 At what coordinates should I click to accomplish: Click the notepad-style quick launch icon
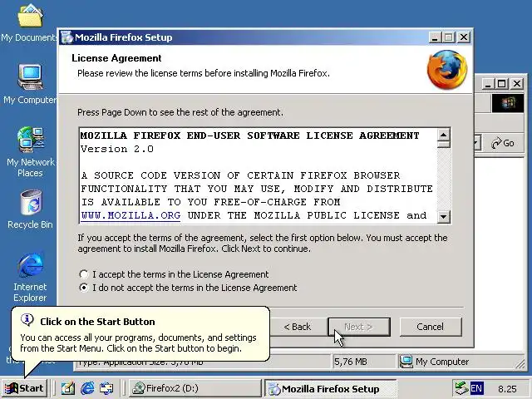pyautogui.click(x=68, y=388)
